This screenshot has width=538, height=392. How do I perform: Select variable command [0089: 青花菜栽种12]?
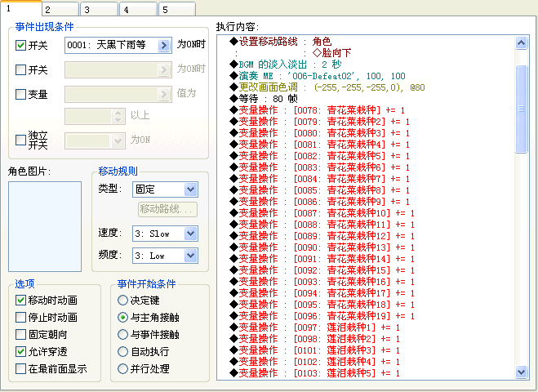322,236
